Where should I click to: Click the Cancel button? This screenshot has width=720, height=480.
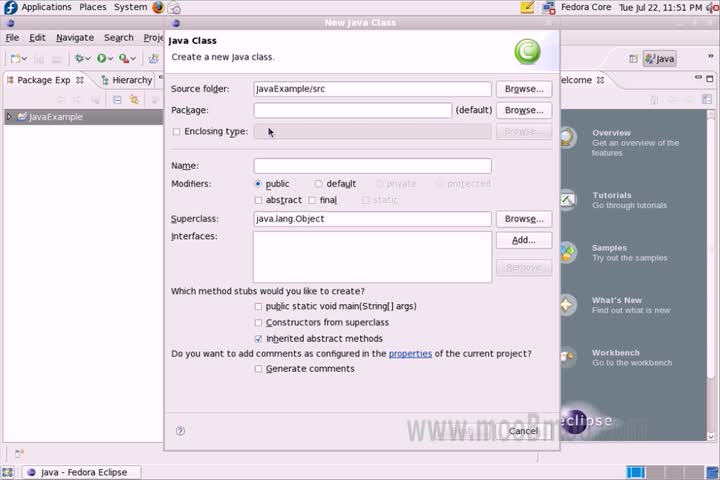pos(523,431)
